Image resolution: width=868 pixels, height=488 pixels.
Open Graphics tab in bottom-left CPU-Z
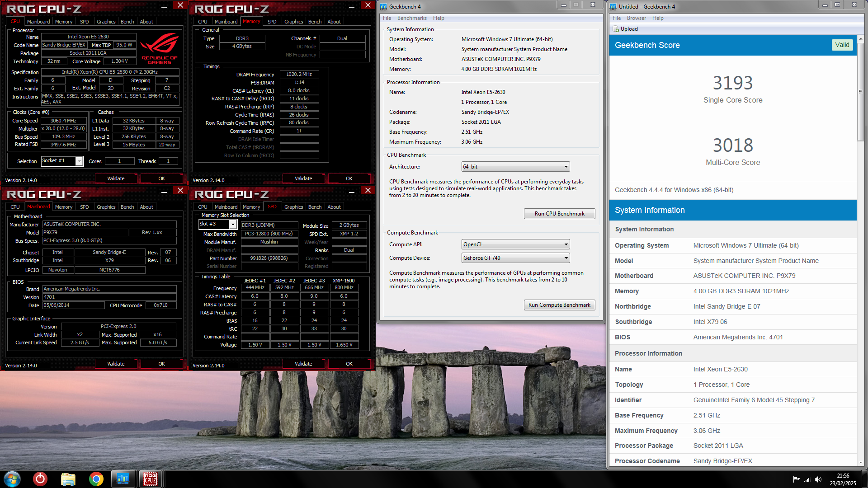click(106, 207)
